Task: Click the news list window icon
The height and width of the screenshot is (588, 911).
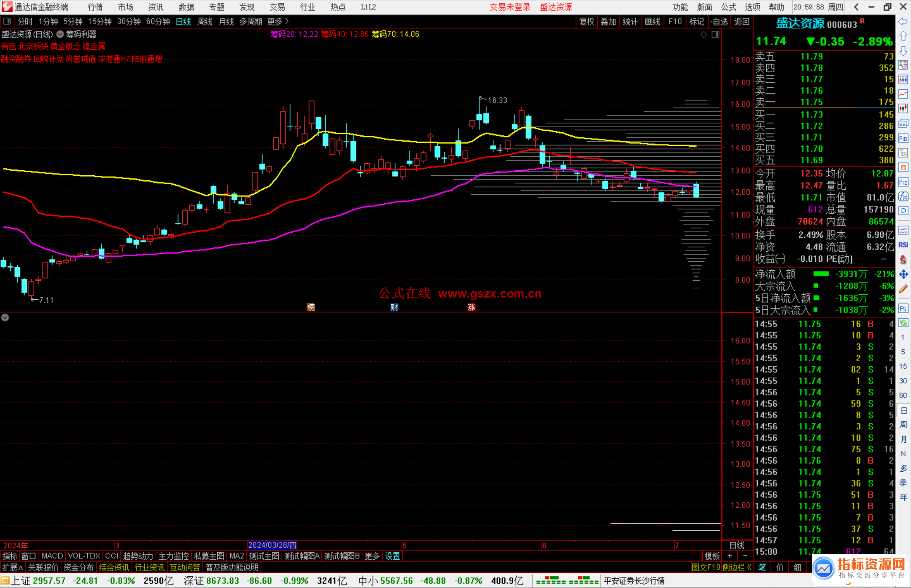Action: (903, 124)
